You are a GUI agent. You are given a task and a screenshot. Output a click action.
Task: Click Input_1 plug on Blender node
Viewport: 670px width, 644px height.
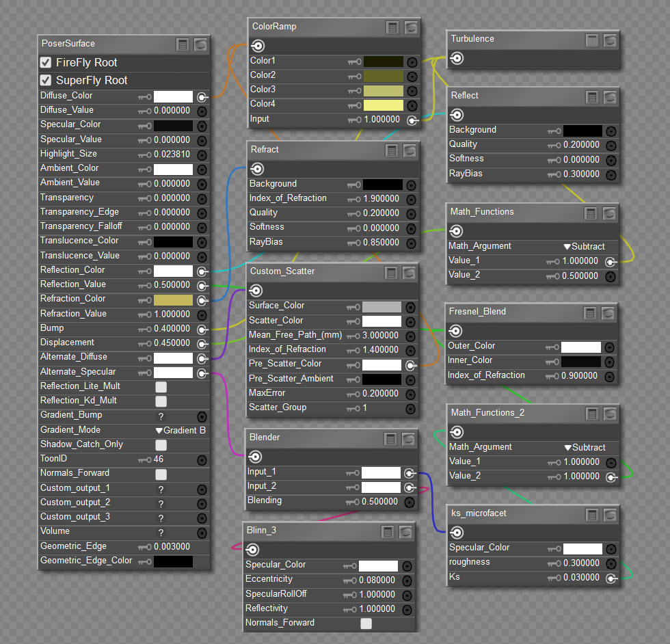coord(410,473)
